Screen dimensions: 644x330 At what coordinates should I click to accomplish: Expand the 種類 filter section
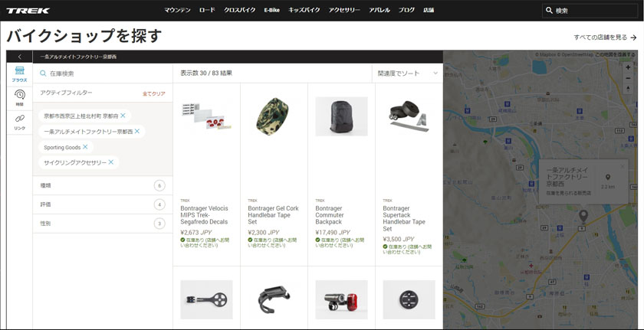tap(103, 186)
